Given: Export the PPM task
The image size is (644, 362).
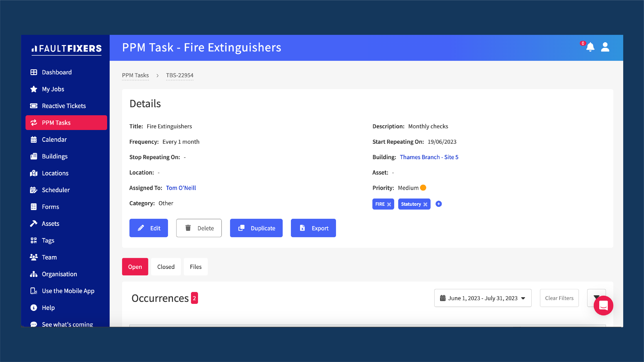Looking at the screenshot, I should coord(313,228).
